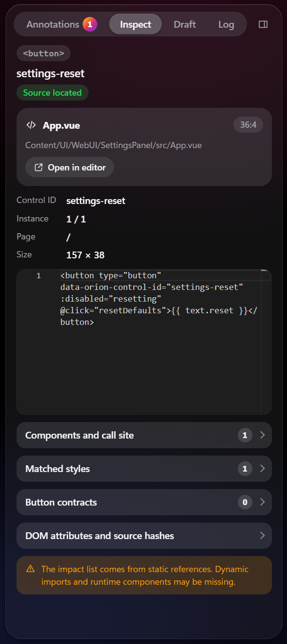Click chevron on Matched styles row

tap(263, 469)
